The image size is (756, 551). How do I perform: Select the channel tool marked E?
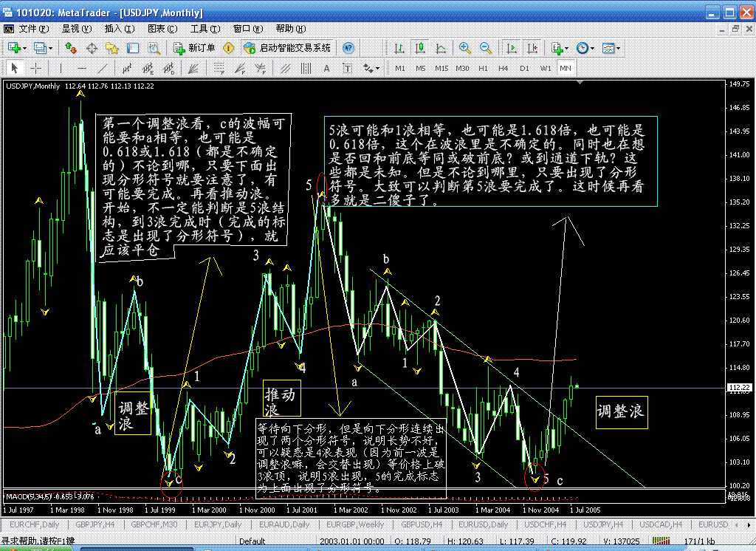(x=148, y=68)
